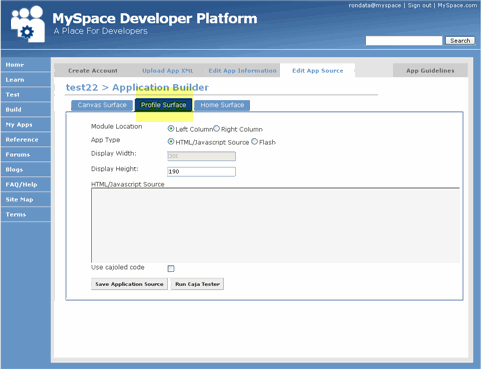Click the 'Display Height:' label
The height and width of the screenshot is (369, 481).
114,169
